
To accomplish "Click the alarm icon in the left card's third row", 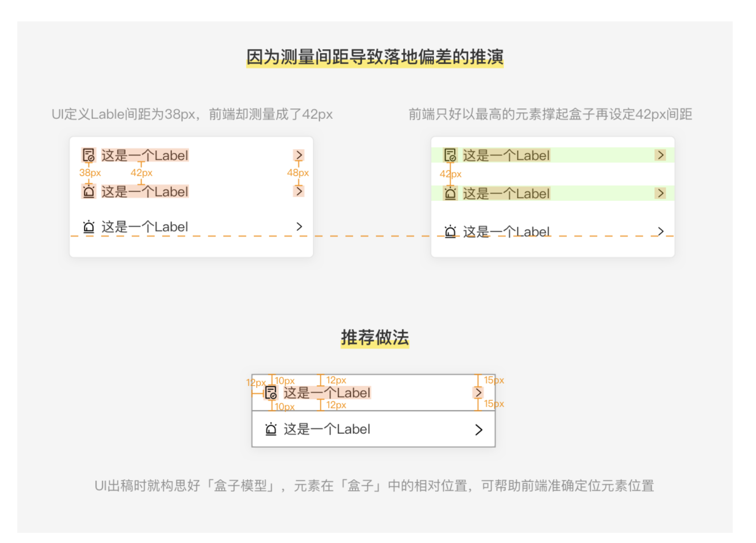I will [x=89, y=227].
